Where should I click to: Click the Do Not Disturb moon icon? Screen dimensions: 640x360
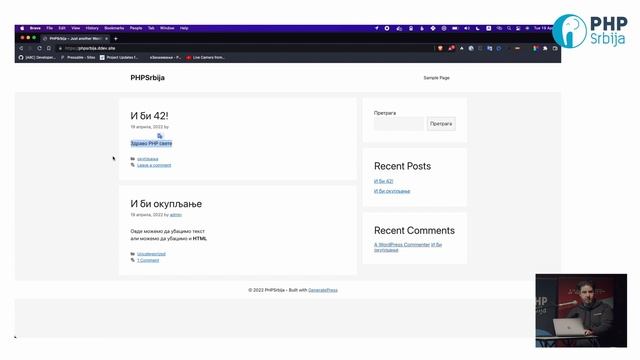click(x=478, y=28)
